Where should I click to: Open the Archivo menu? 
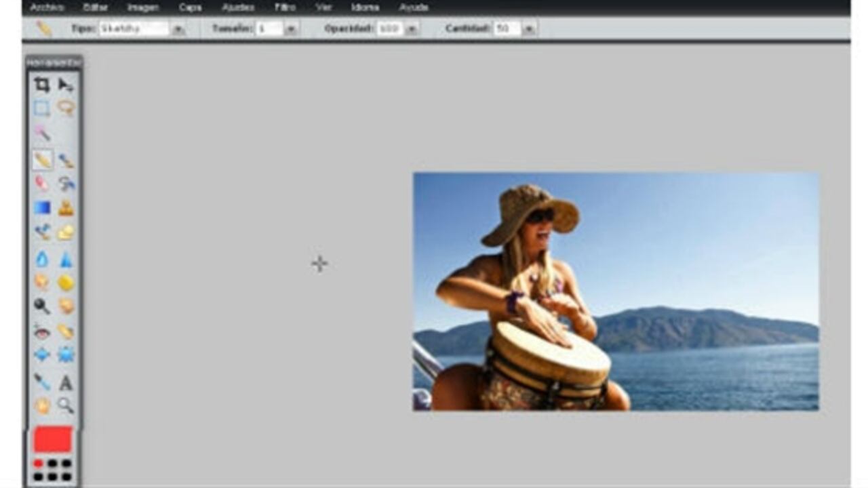coord(47,7)
